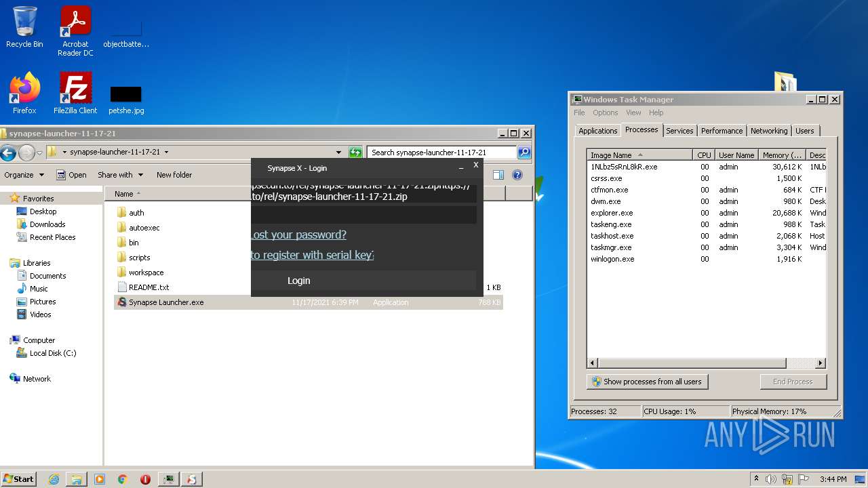Click Show processes from all users
Screen dimensions: 868x488
[x=647, y=382]
